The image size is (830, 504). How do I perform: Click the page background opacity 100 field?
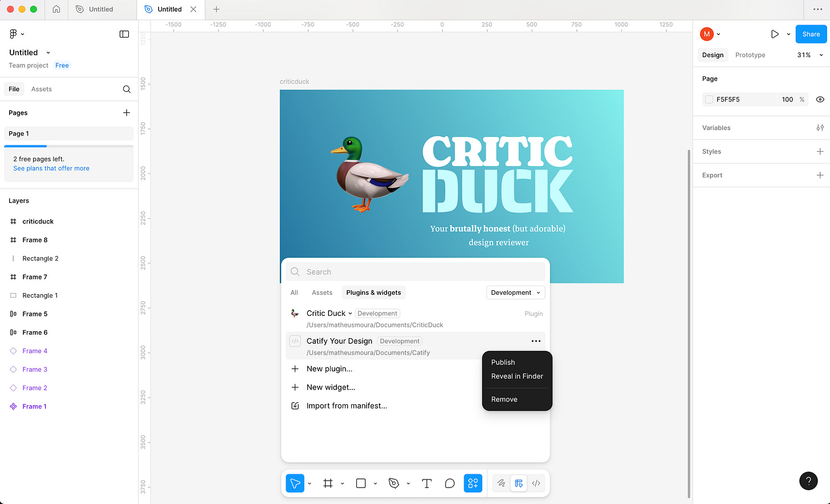tap(787, 99)
